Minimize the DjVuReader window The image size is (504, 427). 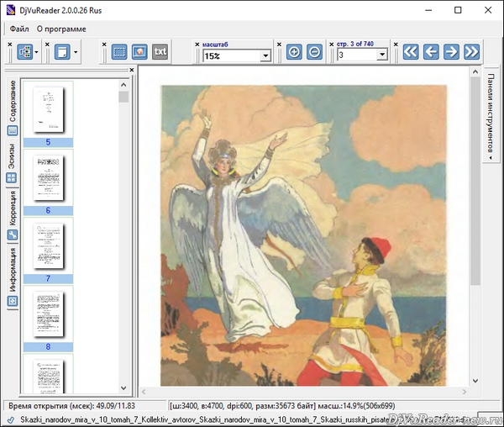[428, 10]
